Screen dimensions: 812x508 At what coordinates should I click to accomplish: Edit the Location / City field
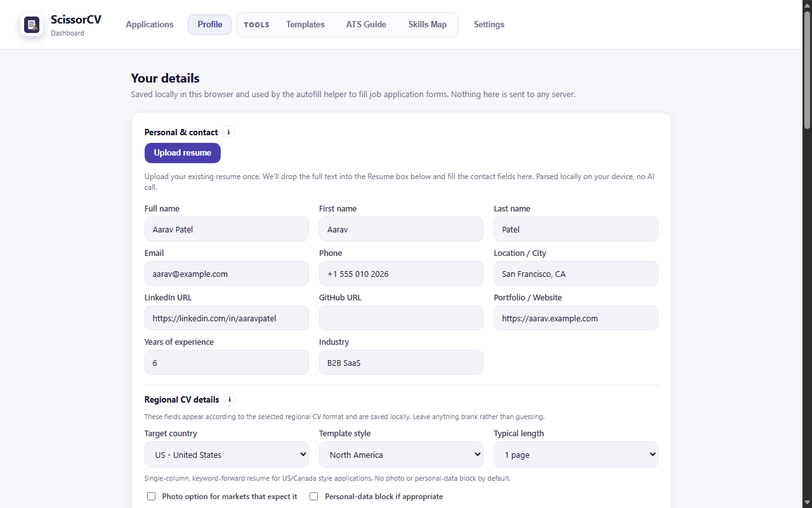[x=576, y=274]
